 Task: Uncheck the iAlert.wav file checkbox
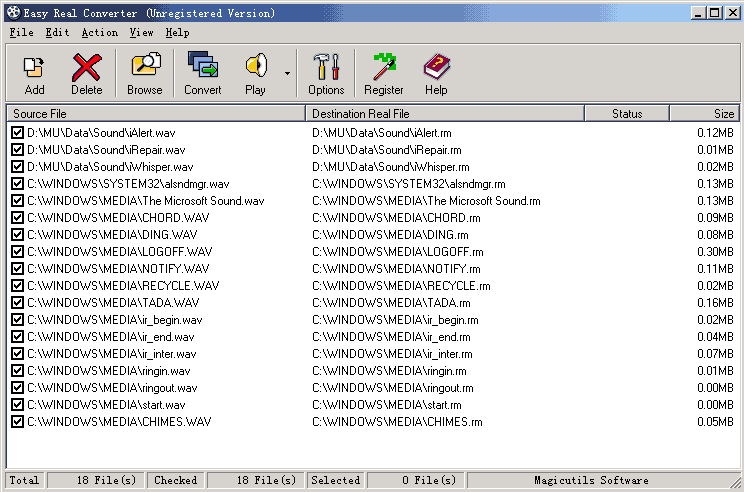pos(17,133)
